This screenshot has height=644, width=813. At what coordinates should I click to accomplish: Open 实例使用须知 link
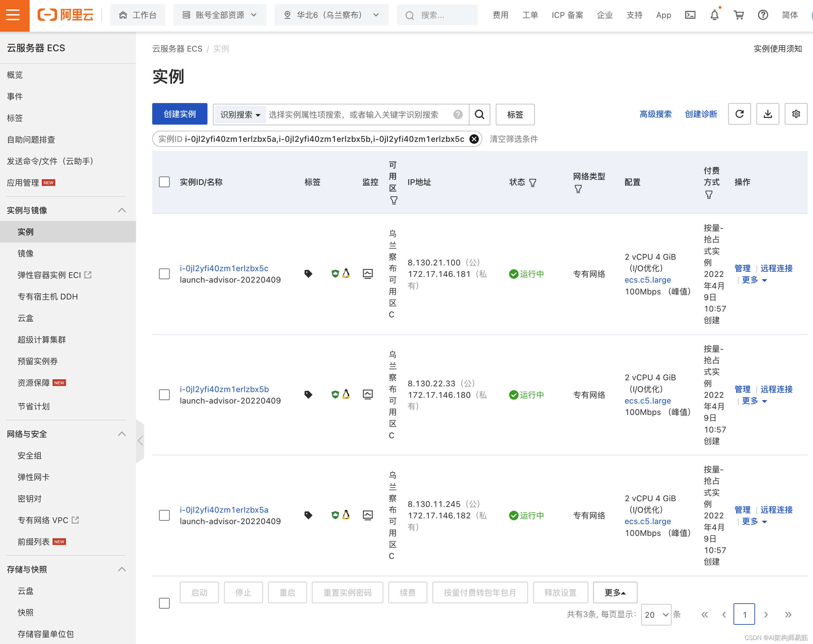(778, 49)
